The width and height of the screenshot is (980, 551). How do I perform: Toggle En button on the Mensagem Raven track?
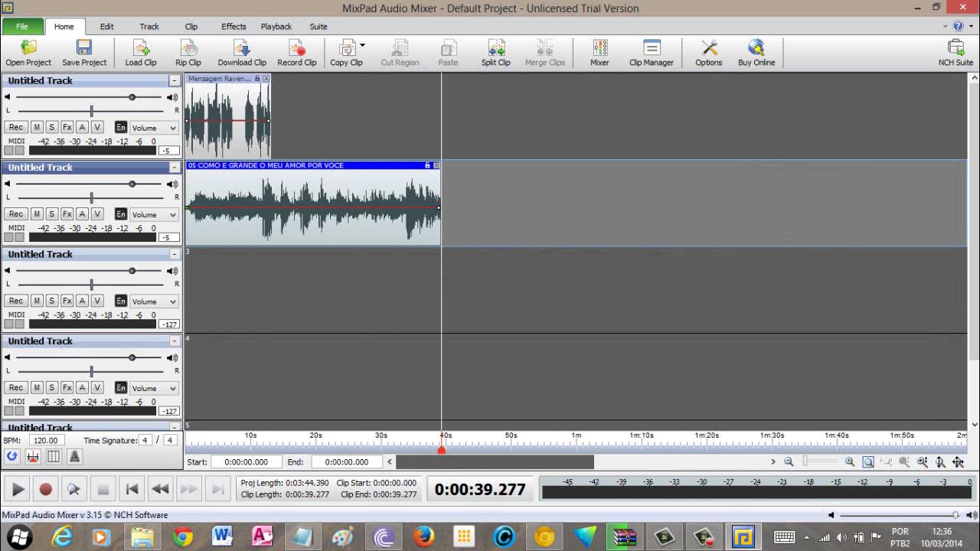coord(121,127)
